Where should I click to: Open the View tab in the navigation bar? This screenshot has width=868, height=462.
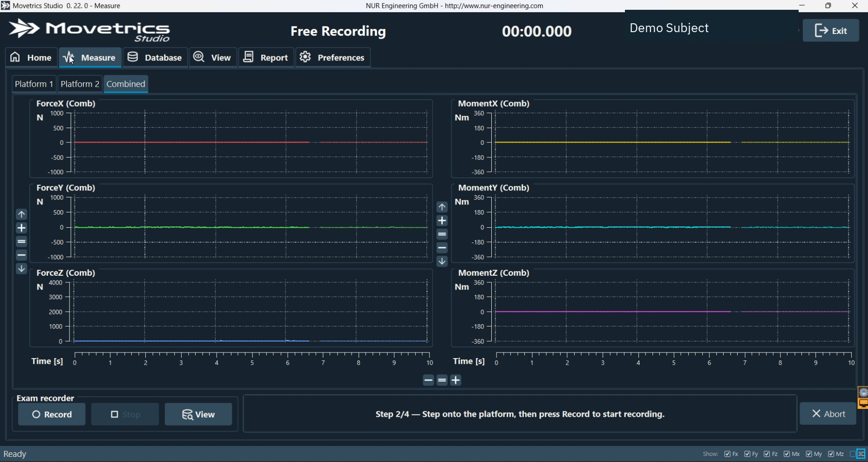(213, 57)
